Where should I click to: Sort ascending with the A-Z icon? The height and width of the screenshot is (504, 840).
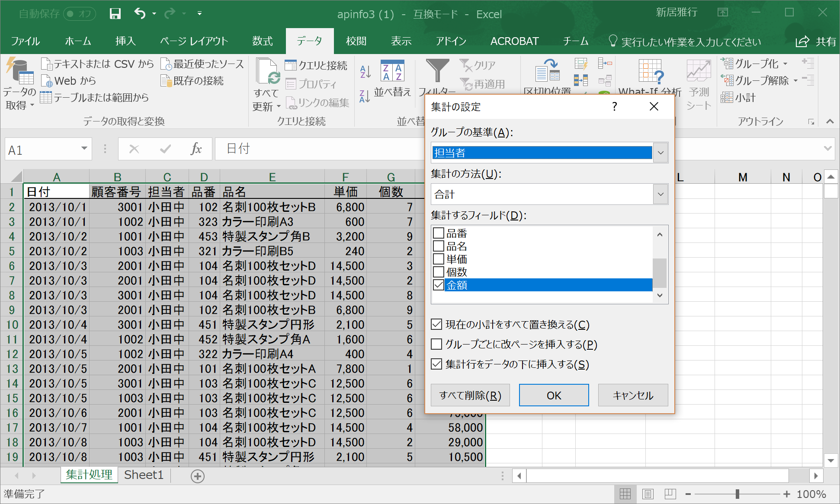[365, 71]
